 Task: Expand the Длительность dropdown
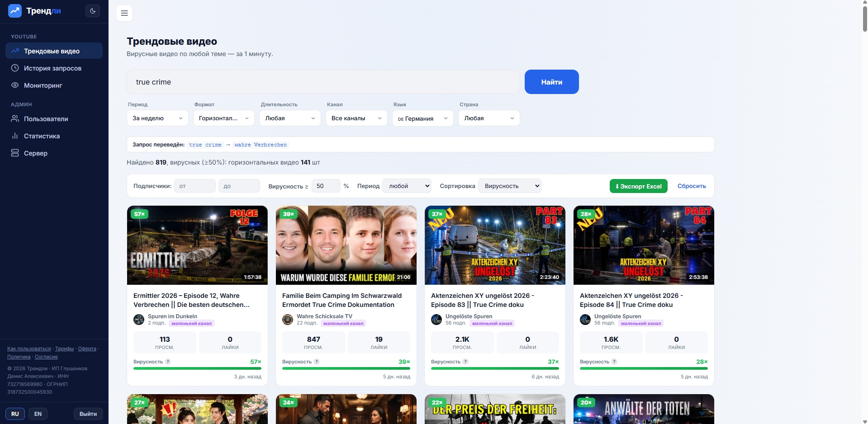pos(290,118)
